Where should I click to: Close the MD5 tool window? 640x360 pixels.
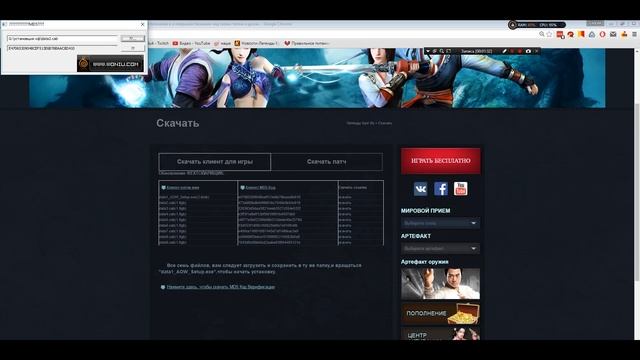(x=142, y=24)
